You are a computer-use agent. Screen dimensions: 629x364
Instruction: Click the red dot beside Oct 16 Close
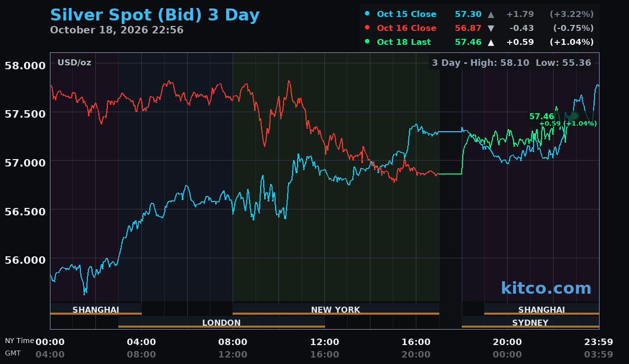click(x=367, y=27)
